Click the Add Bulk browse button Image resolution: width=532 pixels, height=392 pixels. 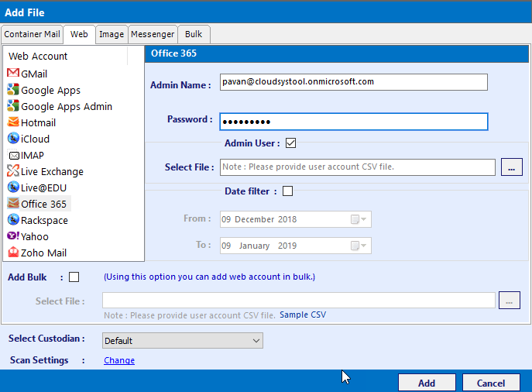pos(510,301)
